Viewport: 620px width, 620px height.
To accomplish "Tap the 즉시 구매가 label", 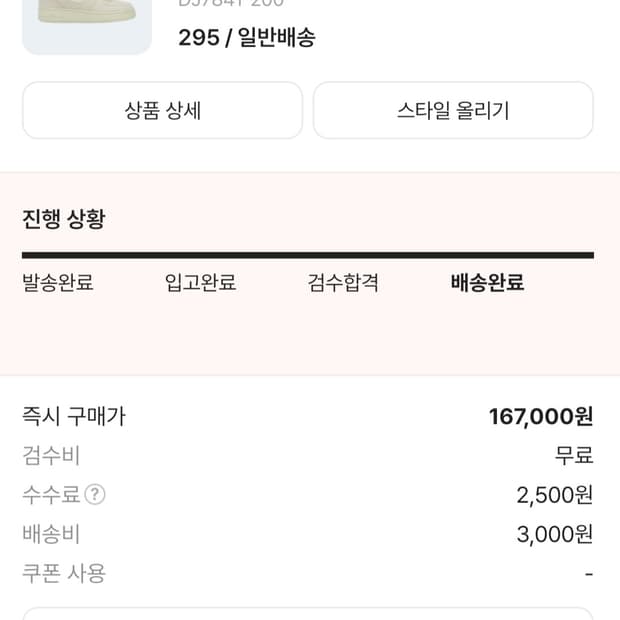I will (74, 416).
